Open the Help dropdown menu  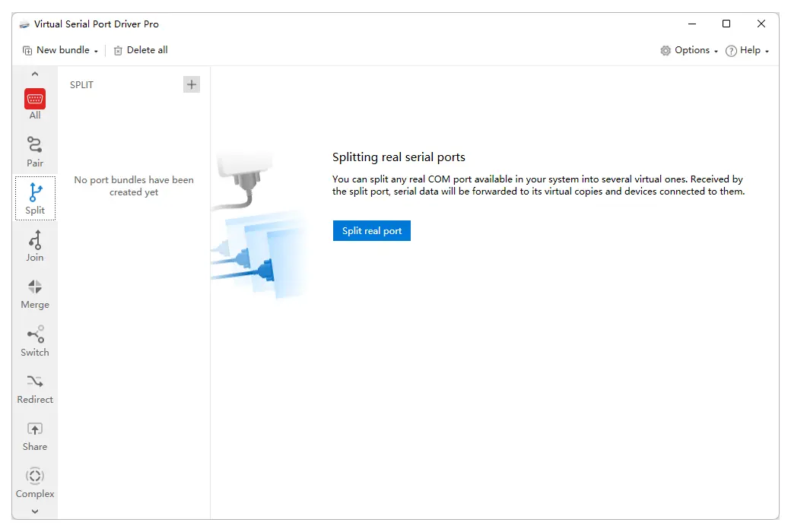[x=747, y=50]
